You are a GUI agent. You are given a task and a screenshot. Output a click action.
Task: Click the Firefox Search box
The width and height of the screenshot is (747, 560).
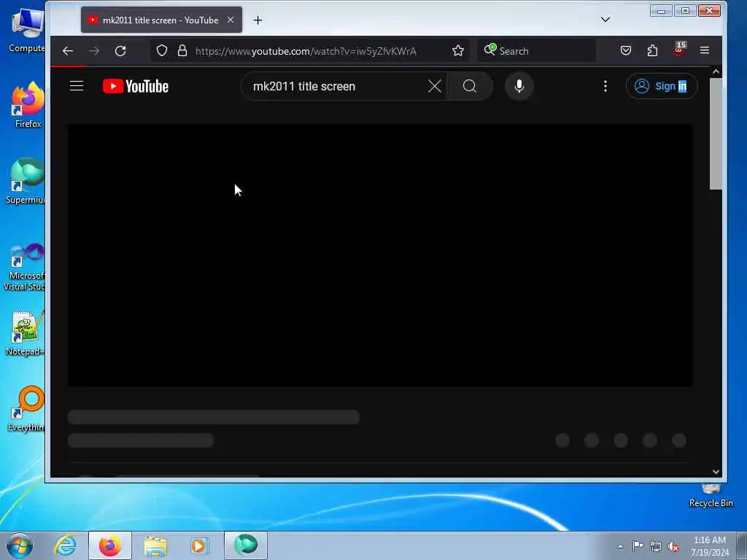[537, 51]
